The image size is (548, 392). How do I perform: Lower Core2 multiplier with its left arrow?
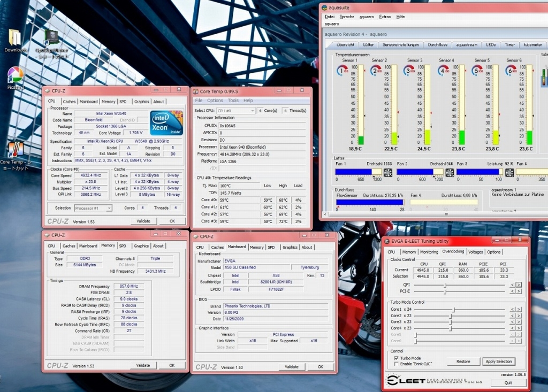512,316
